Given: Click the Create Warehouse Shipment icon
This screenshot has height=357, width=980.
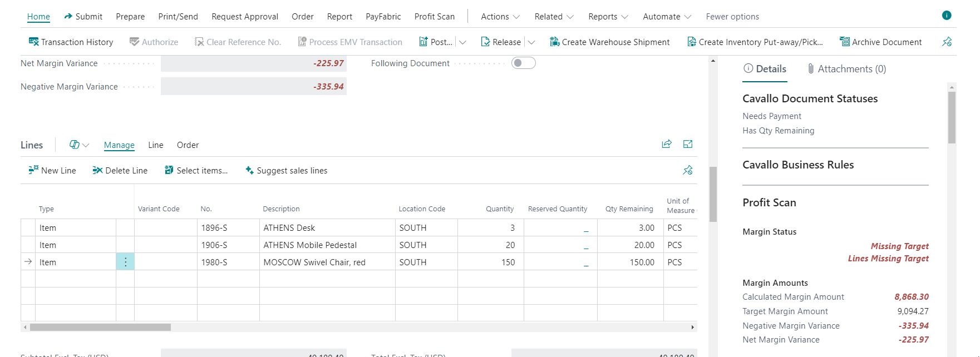Looking at the screenshot, I should pos(554,42).
